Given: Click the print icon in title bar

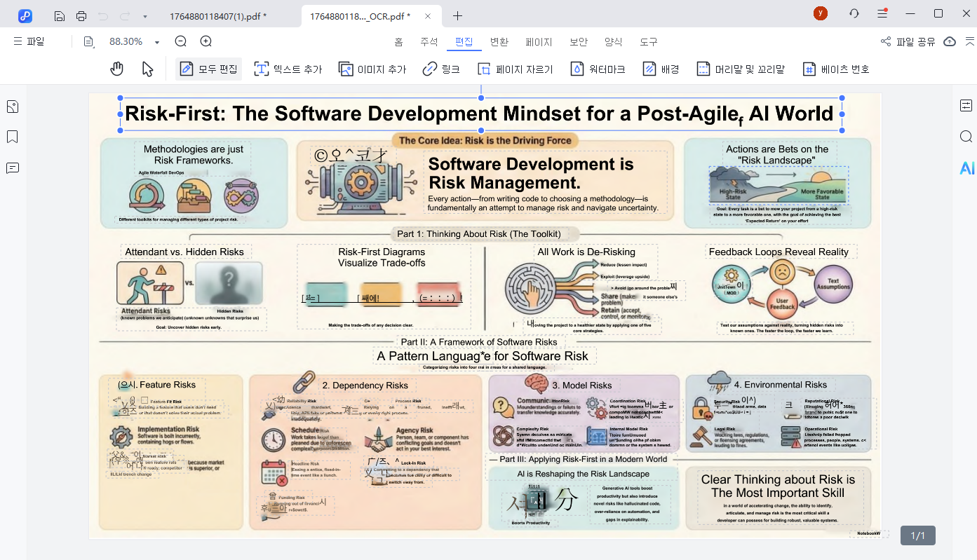Looking at the screenshot, I should (x=81, y=15).
